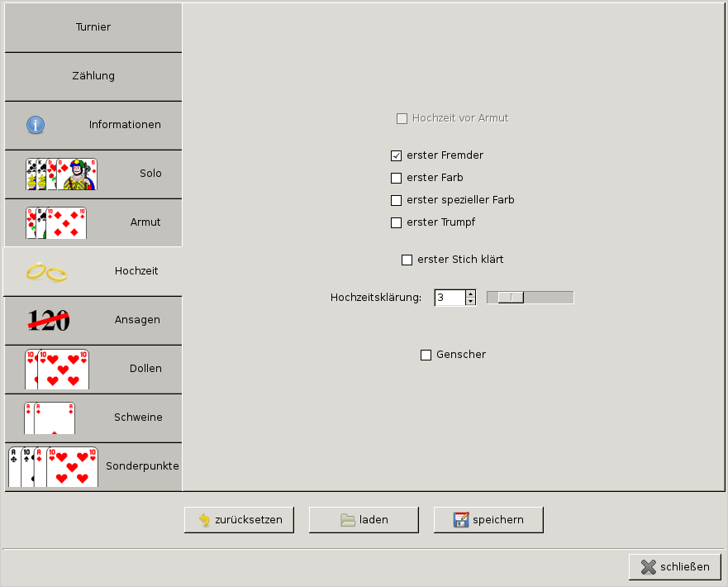Click the Hochzeitsklärung slider handle
The height and width of the screenshot is (587, 728).
(511, 298)
